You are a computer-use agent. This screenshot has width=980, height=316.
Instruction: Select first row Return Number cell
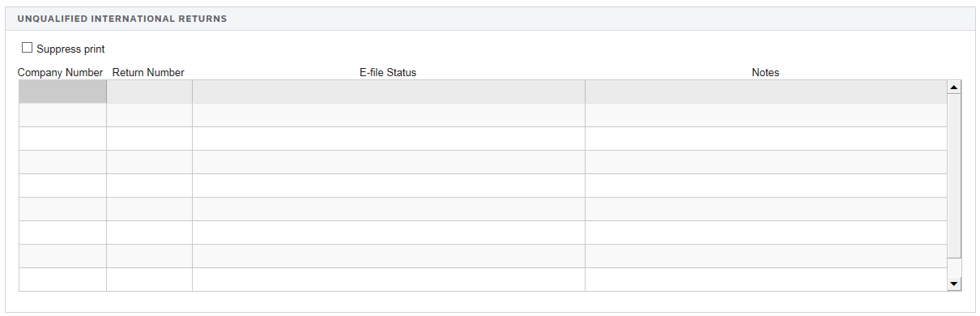click(149, 92)
